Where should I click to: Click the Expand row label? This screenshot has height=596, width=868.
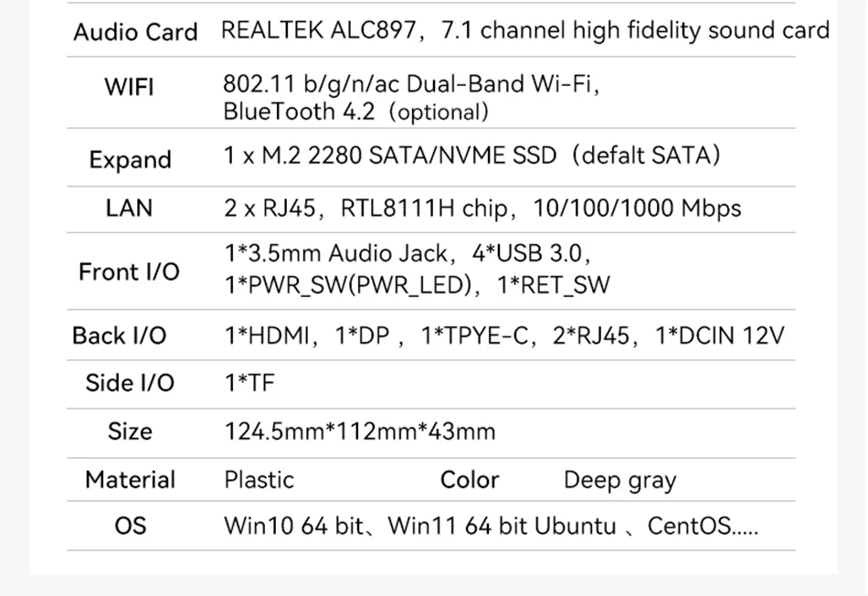[130, 160]
